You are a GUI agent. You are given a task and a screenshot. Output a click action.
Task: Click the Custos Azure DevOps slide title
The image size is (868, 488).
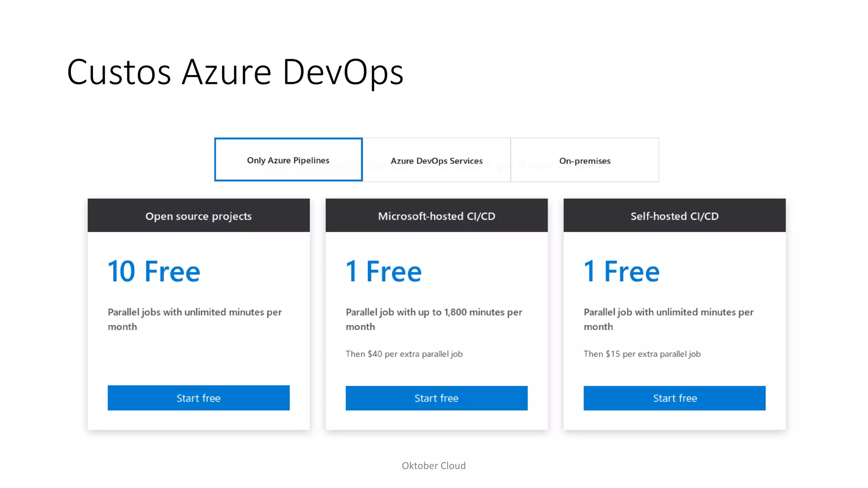click(x=235, y=72)
